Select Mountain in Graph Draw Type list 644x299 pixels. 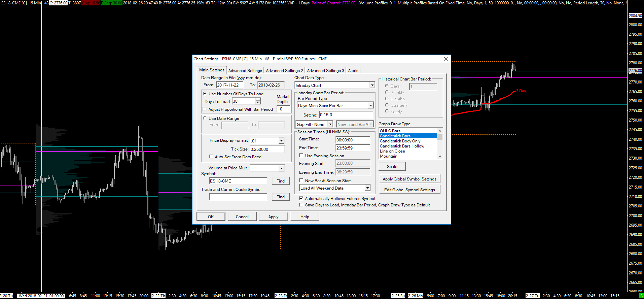click(408, 156)
